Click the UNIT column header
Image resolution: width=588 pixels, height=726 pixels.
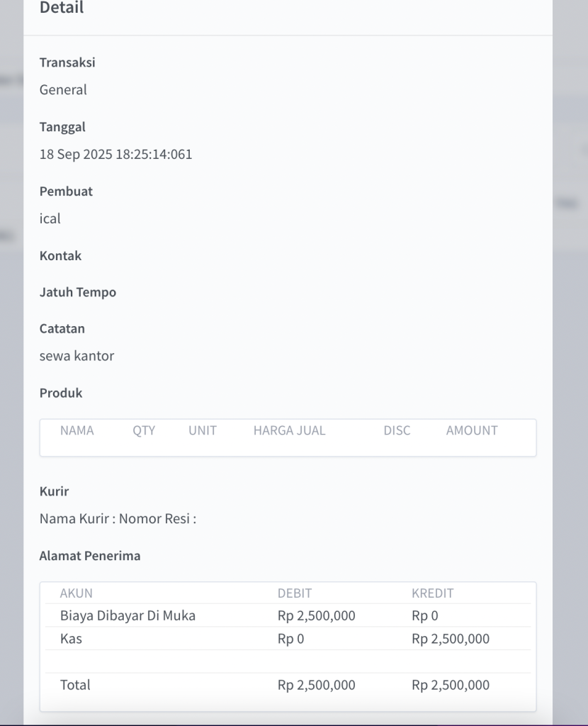pos(203,430)
